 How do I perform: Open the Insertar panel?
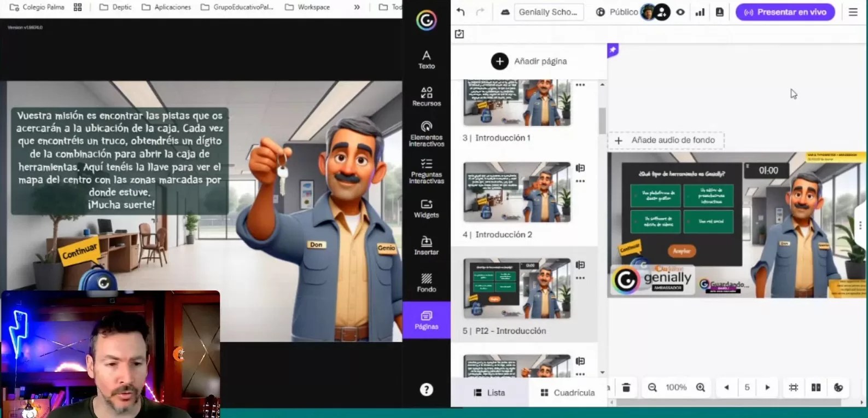pyautogui.click(x=426, y=246)
